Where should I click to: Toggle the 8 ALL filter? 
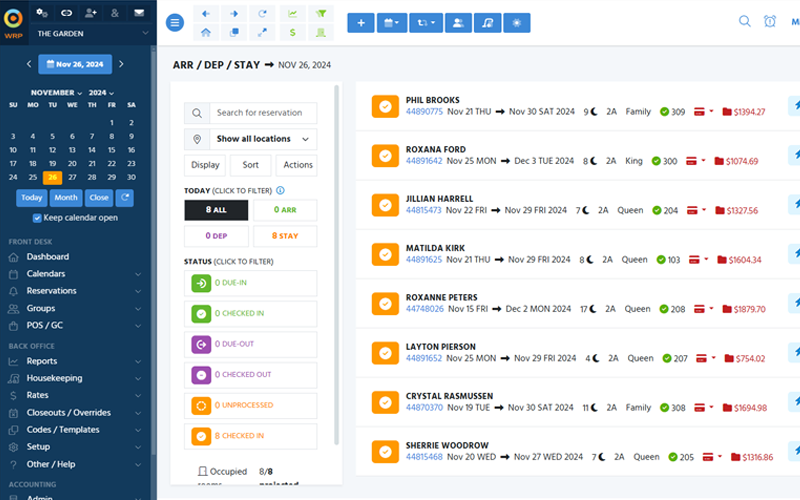pyautogui.click(x=216, y=210)
